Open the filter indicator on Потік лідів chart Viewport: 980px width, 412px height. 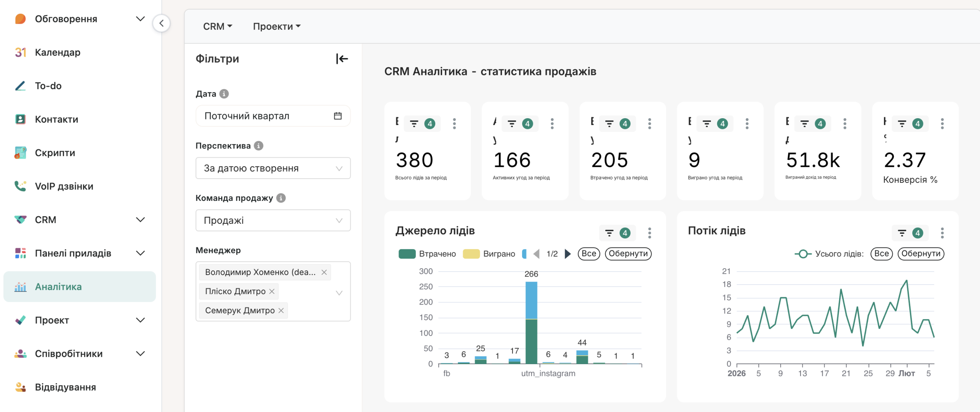[x=910, y=233]
